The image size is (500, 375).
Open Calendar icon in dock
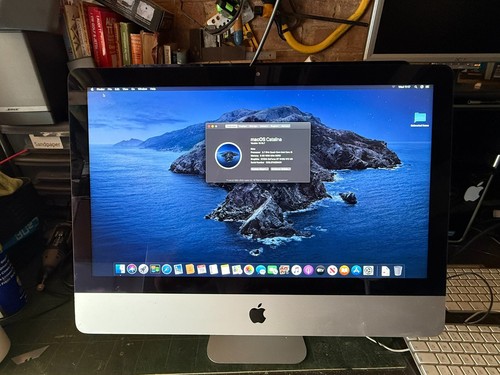coord(202,269)
